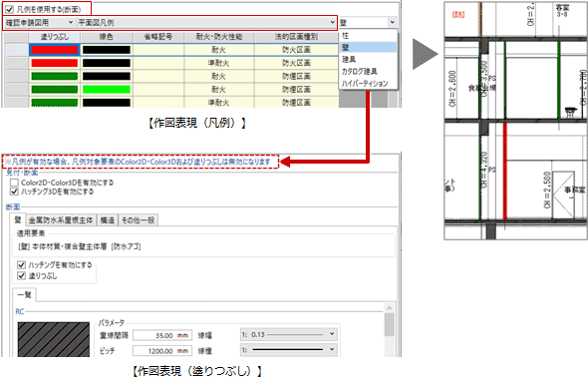Open the 確認申請図用 dropdown

click(39, 23)
